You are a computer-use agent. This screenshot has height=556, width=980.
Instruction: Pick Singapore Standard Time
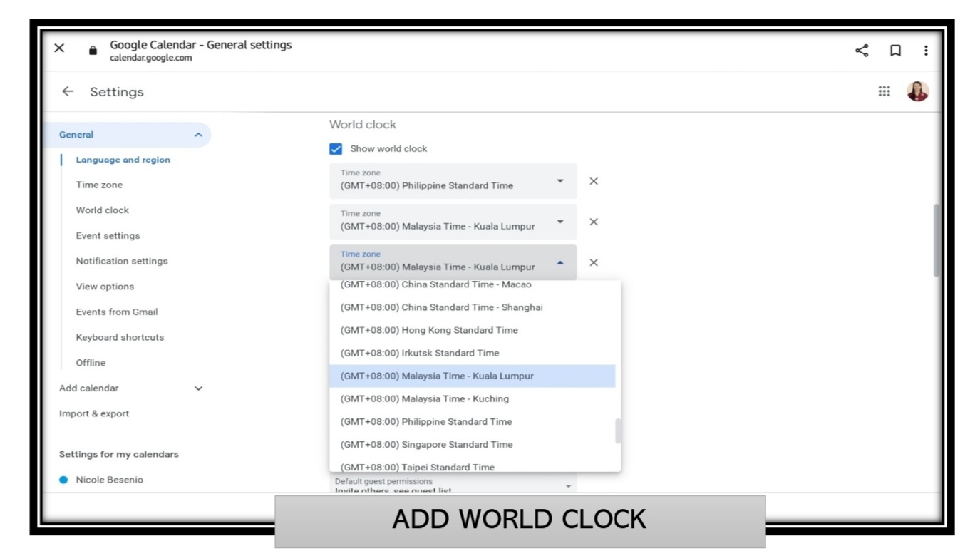pos(472,444)
